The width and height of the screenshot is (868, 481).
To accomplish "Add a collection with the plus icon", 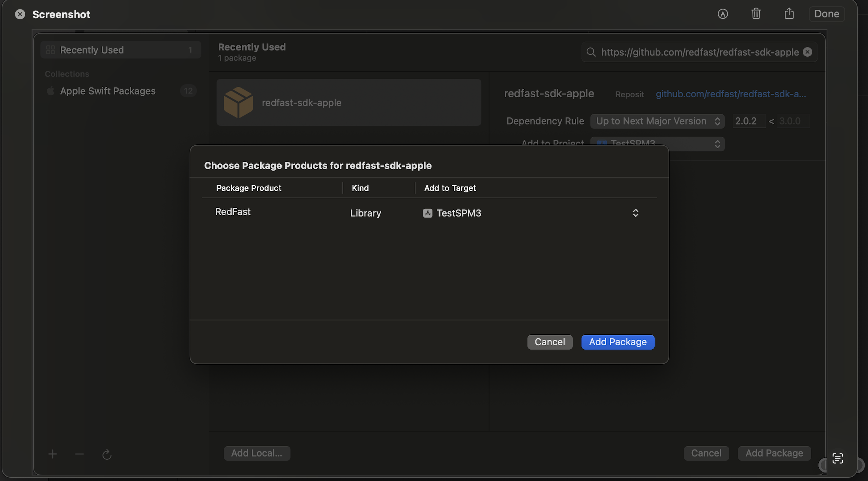I will tap(52, 454).
